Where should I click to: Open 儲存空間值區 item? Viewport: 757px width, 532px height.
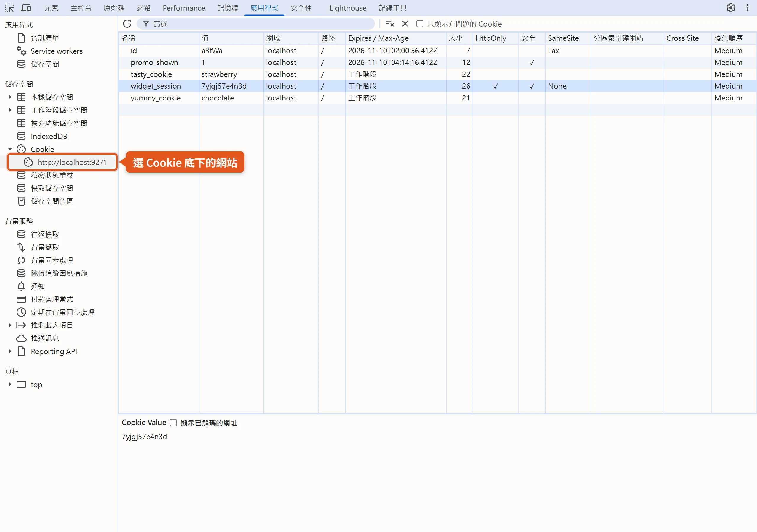[52, 201]
